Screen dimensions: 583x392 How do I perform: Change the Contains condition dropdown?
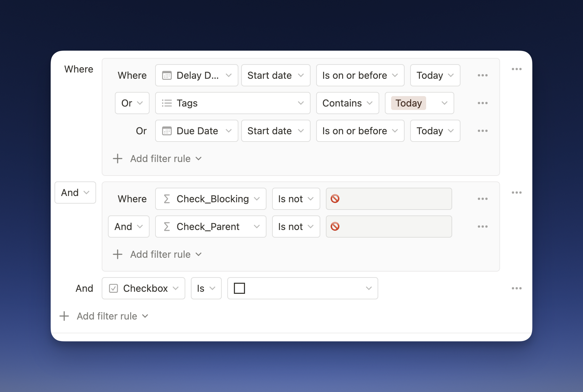pyautogui.click(x=347, y=103)
